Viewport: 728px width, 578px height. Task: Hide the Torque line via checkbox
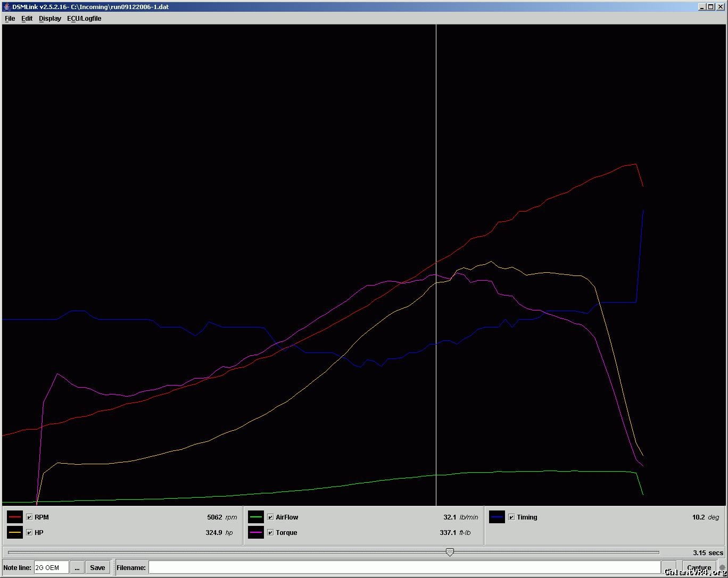(270, 533)
